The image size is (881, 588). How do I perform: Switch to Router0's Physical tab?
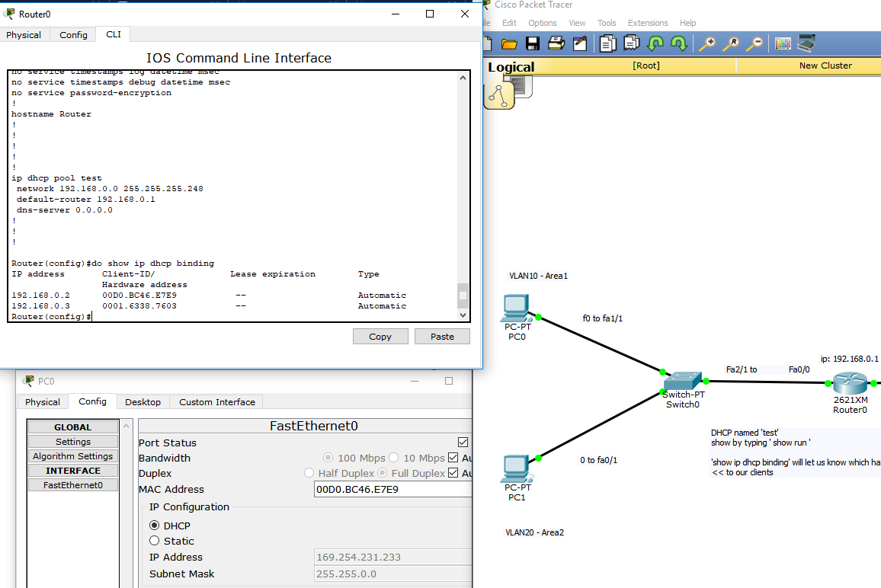pyautogui.click(x=24, y=35)
